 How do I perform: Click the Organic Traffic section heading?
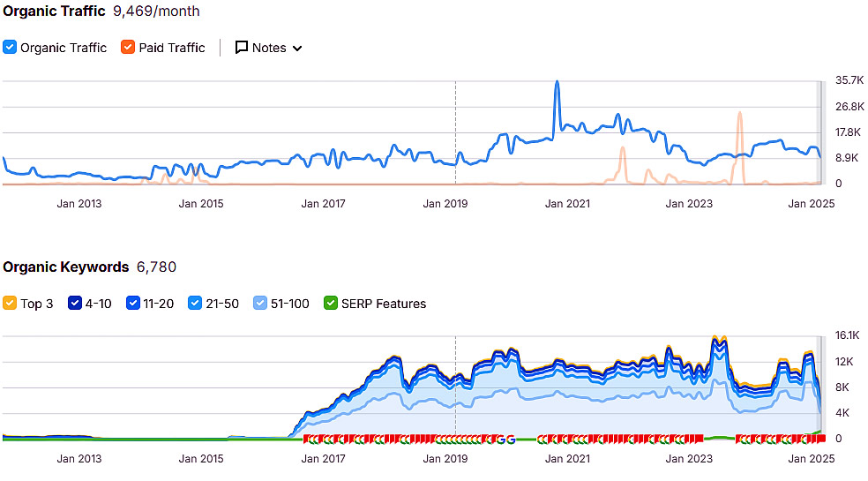54,11
